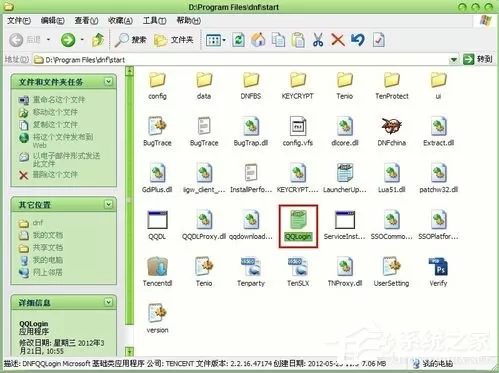This screenshot has width=499, height=373.
Task: Select the UserSetting file
Action: (392, 272)
